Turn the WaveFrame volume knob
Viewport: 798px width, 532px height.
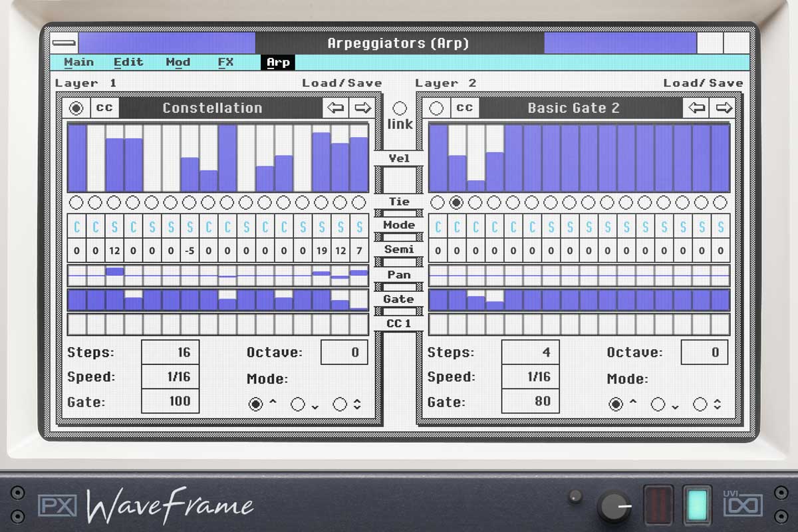614,507
